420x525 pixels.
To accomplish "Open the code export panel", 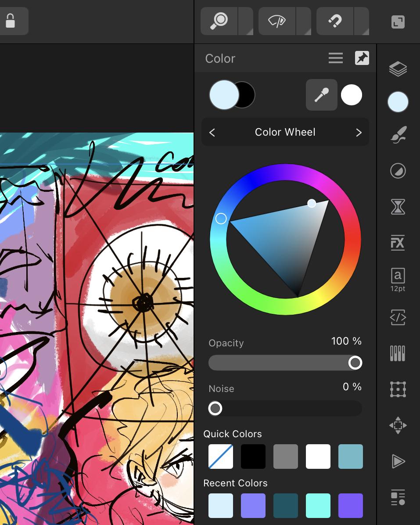I will coord(398,317).
